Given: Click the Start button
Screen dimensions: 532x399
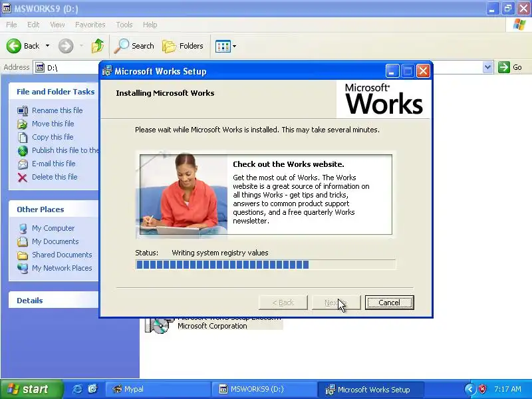Looking at the screenshot, I should pyautogui.click(x=31, y=389).
